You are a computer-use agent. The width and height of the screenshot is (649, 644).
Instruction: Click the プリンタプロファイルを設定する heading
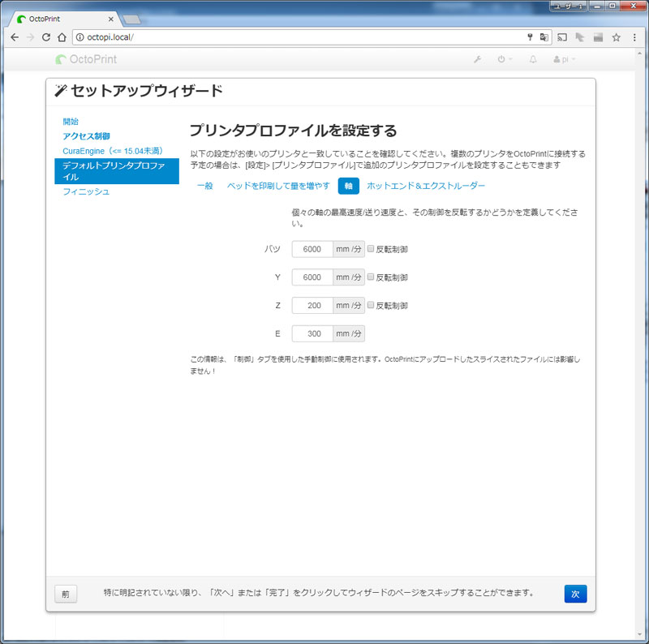293,131
